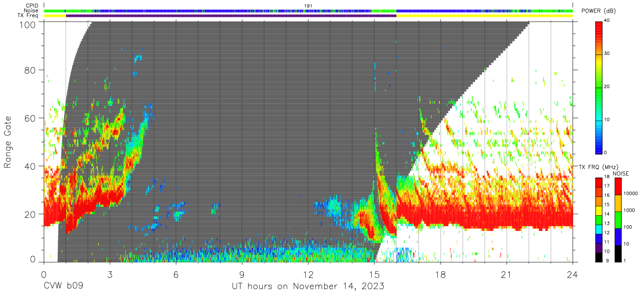Click the CPID row label
The image size is (644, 297).
click(31, 6)
